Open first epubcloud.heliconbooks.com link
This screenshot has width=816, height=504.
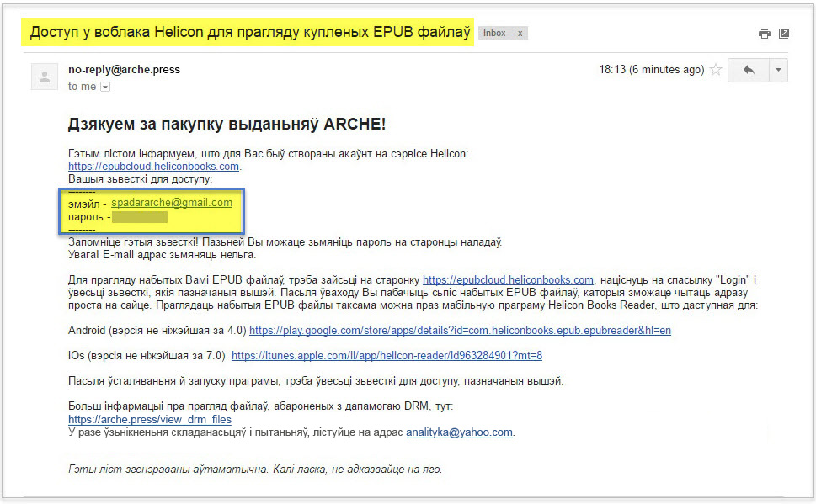click(153, 167)
